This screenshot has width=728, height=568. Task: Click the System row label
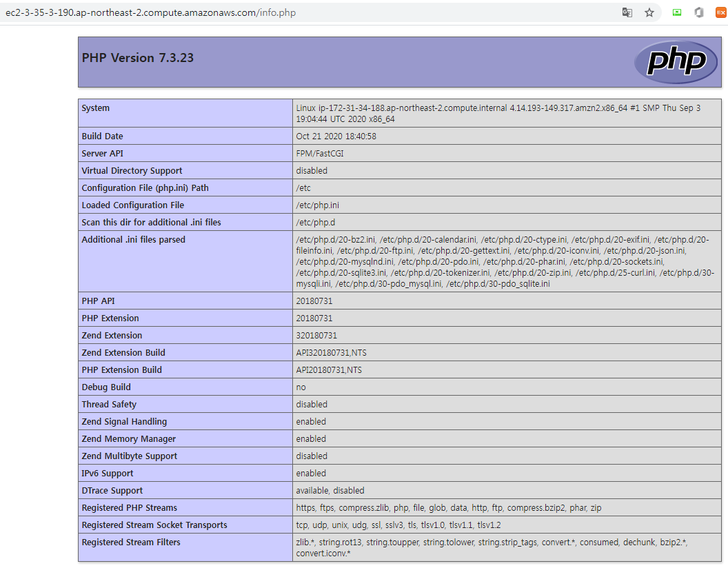pos(96,108)
